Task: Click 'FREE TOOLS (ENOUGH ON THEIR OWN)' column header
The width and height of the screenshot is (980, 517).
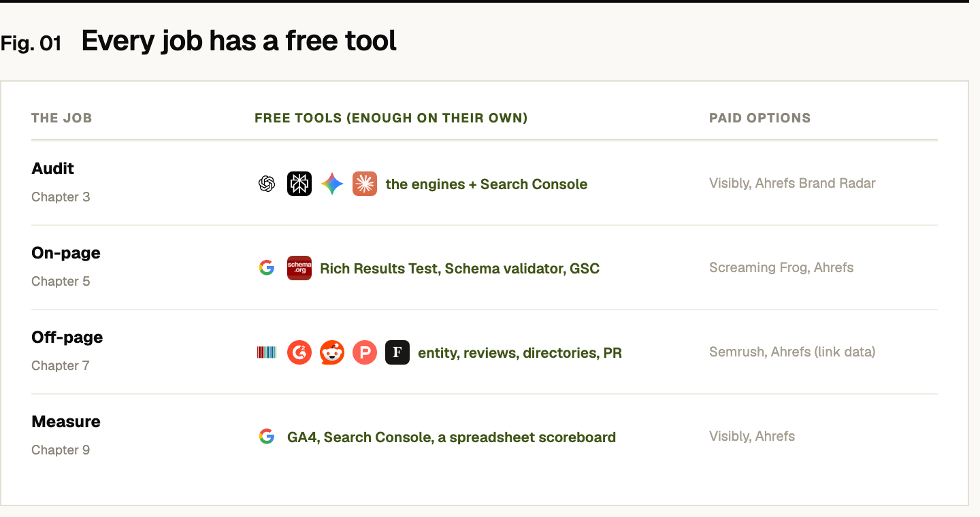Action: 391,118
